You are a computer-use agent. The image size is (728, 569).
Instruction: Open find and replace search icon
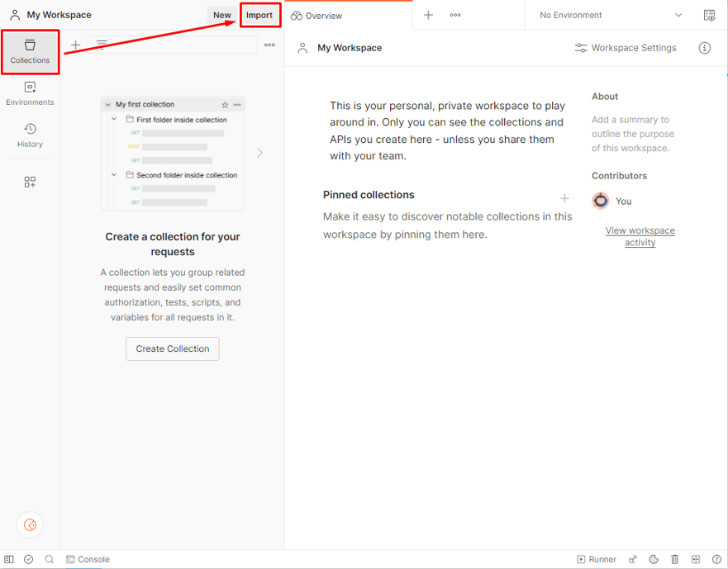(x=49, y=559)
